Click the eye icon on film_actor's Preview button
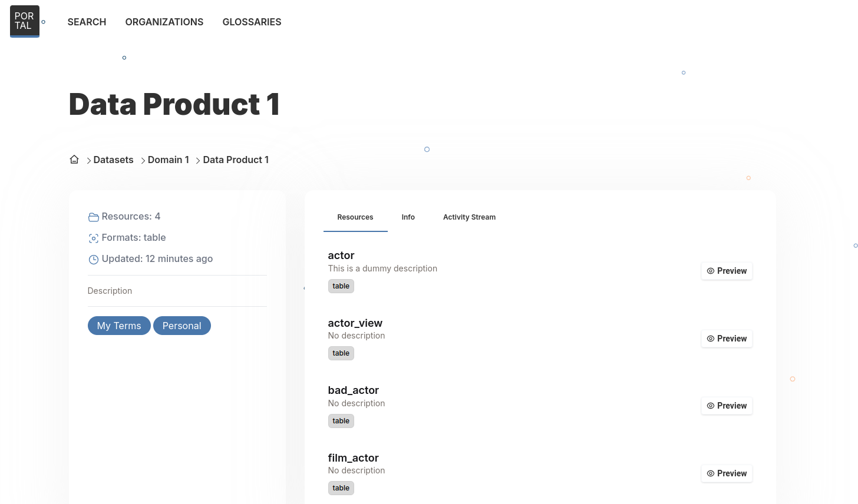 [711, 473]
